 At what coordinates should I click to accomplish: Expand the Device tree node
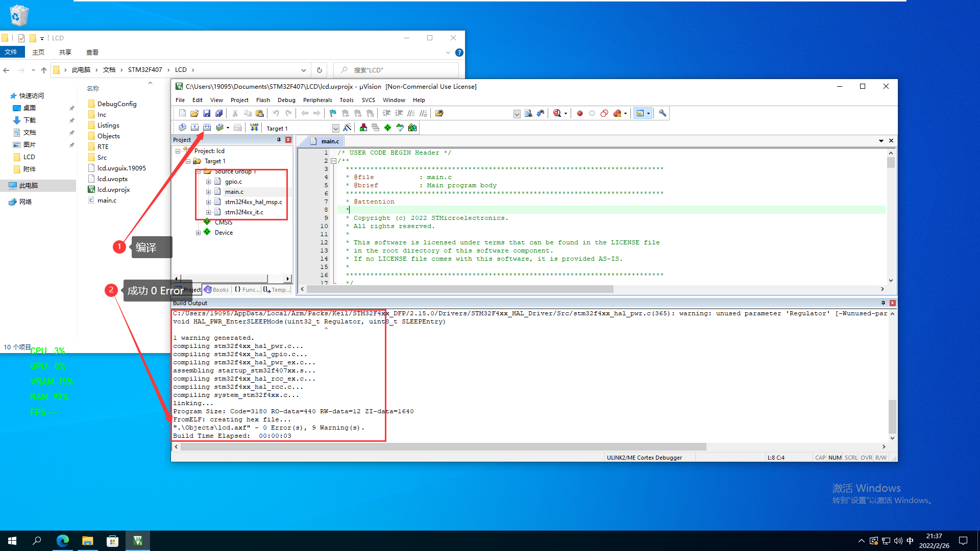[198, 233]
